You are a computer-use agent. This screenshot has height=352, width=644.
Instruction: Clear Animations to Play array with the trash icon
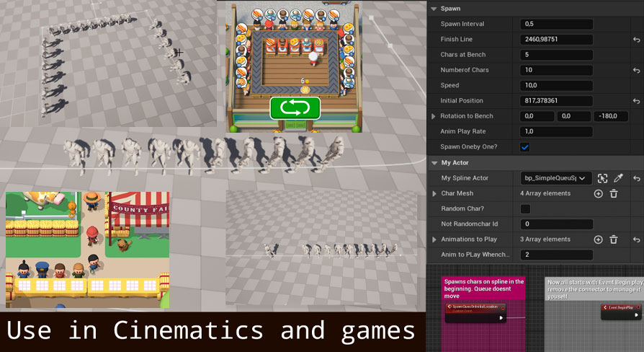614,239
